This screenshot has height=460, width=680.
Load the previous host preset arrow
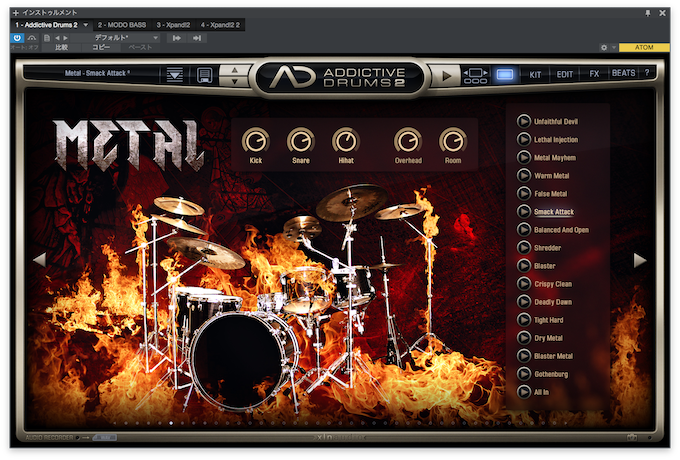tap(57, 38)
